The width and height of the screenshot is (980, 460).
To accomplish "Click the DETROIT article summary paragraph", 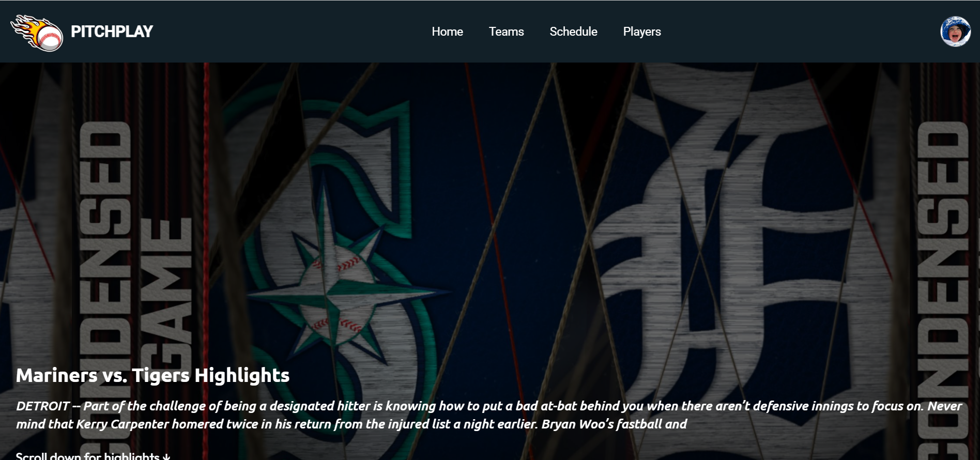I will [489, 415].
